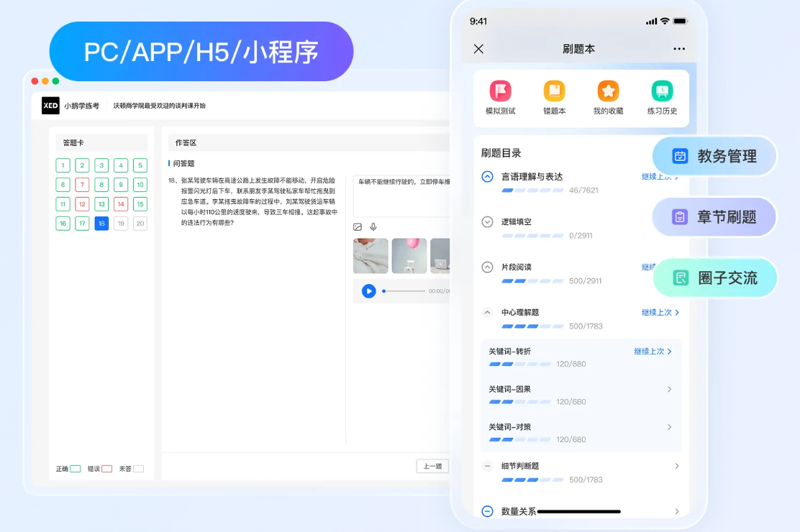Click the 章节刷题 badge
The height and width of the screenshot is (532, 800).
pyautogui.click(x=714, y=217)
